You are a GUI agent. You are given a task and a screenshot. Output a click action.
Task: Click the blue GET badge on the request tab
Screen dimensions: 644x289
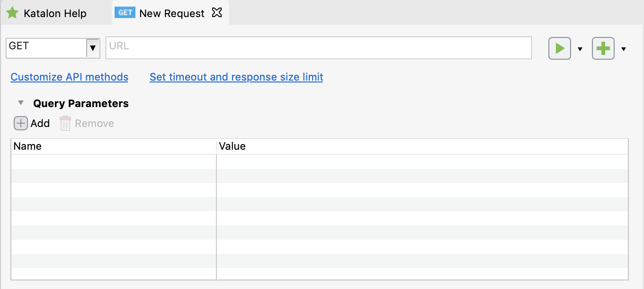pyautogui.click(x=125, y=13)
